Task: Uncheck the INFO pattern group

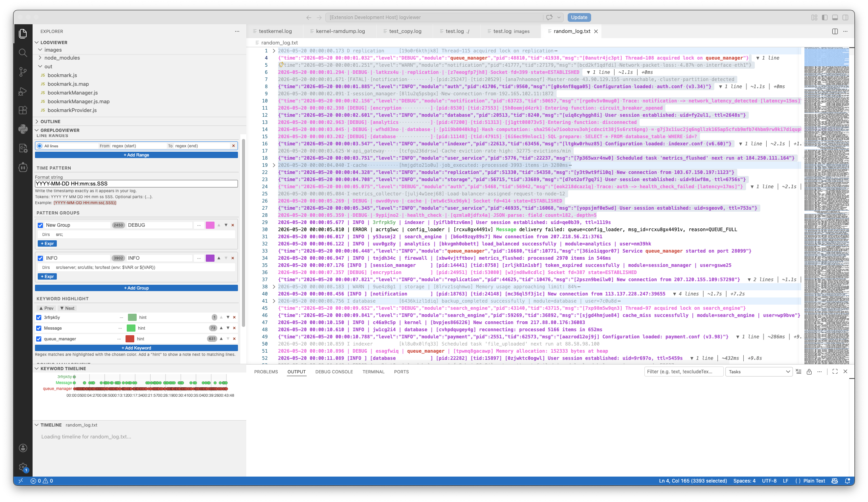Action: coord(41,258)
